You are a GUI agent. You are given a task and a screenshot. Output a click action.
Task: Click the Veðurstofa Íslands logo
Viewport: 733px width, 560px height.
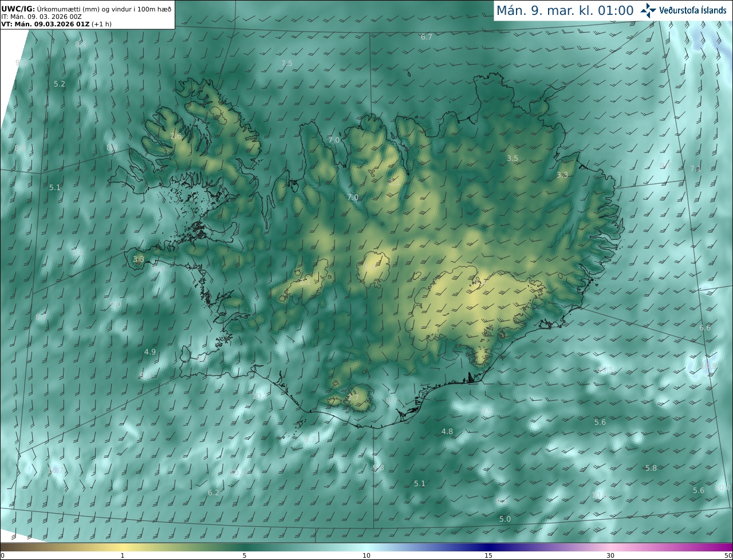[x=684, y=10]
